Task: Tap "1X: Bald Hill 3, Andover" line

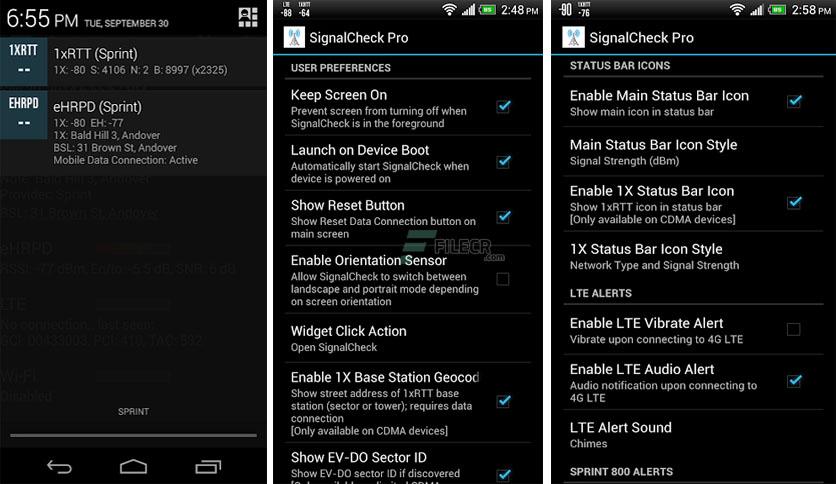Action: tap(107, 135)
